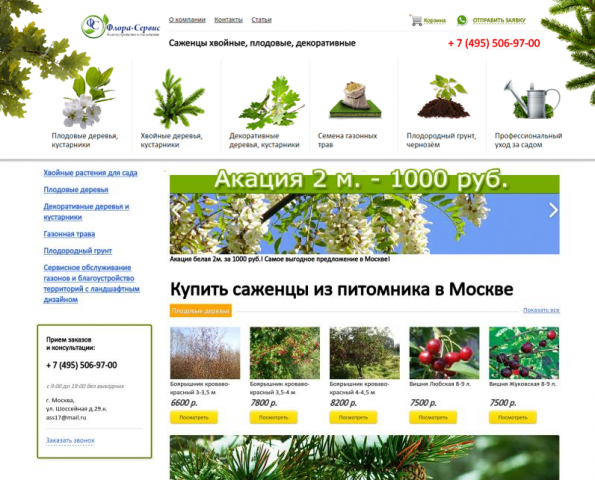Screen dimensions: 595x480
Task: Open the О компании page
Action: (187, 20)
